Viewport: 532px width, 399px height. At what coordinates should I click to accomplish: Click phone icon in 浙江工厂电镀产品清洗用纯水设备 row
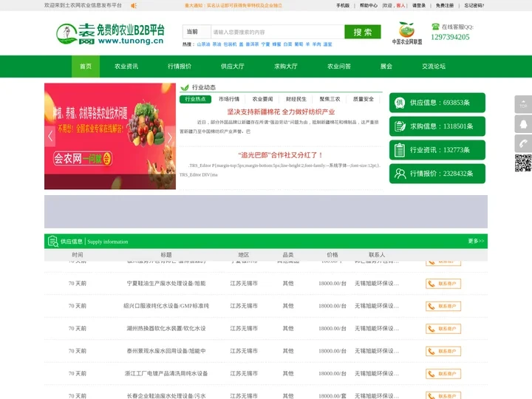[x=431, y=374]
